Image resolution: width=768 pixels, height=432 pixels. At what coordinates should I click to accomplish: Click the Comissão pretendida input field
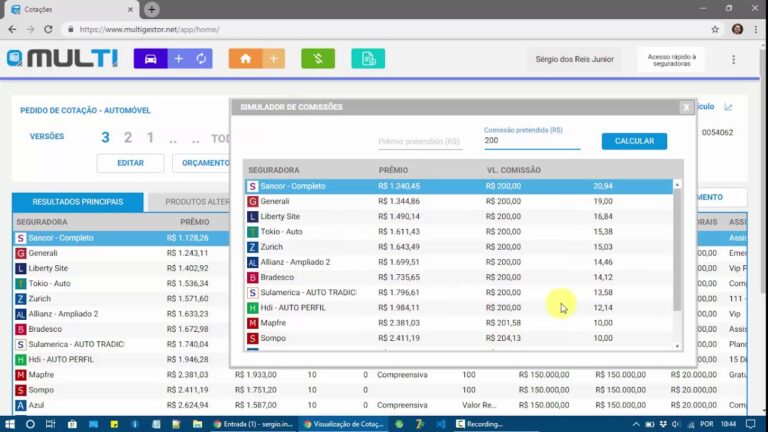point(532,141)
